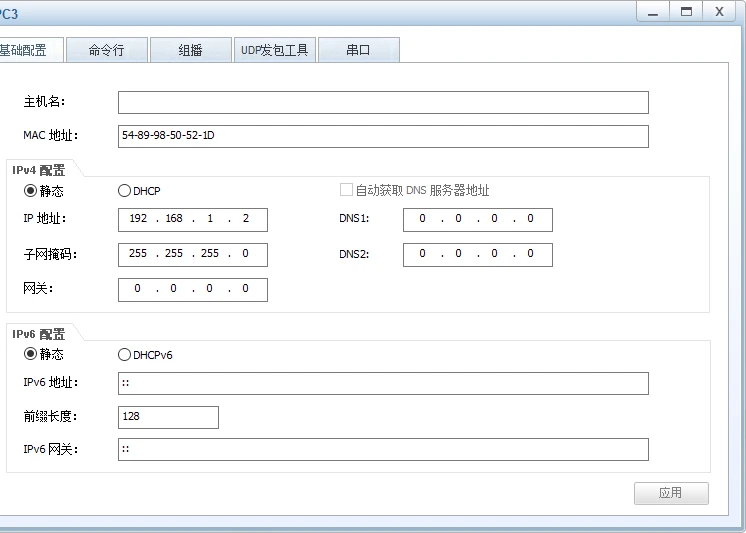The height and width of the screenshot is (533, 746).
Task: Switch to the 串口 tab
Action: [358, 50]
